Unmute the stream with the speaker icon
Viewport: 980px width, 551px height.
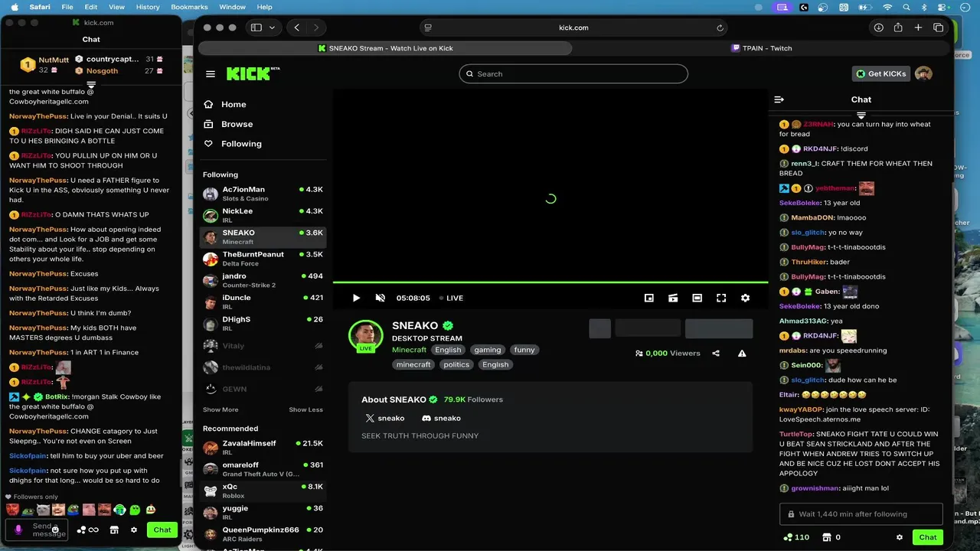(x=381, y=298)
